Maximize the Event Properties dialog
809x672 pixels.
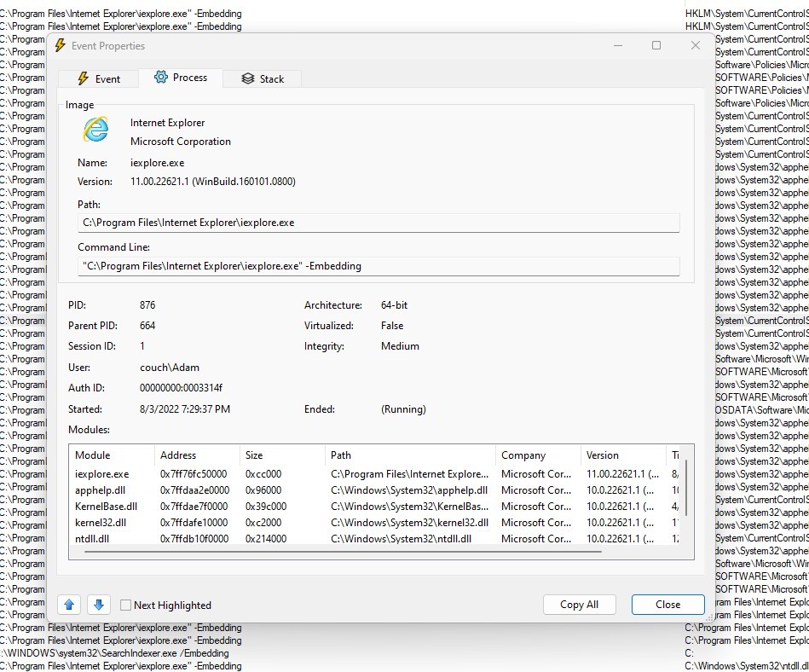656,45
